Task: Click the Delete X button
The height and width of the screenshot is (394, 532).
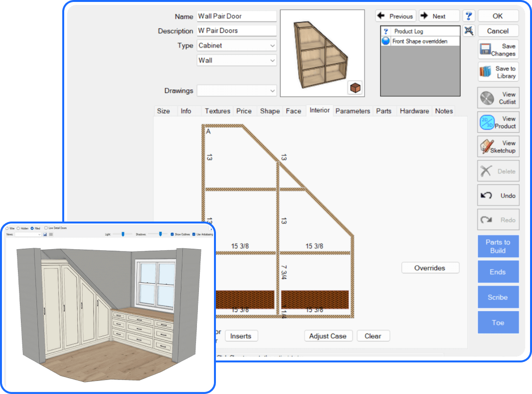Action: 498,171
